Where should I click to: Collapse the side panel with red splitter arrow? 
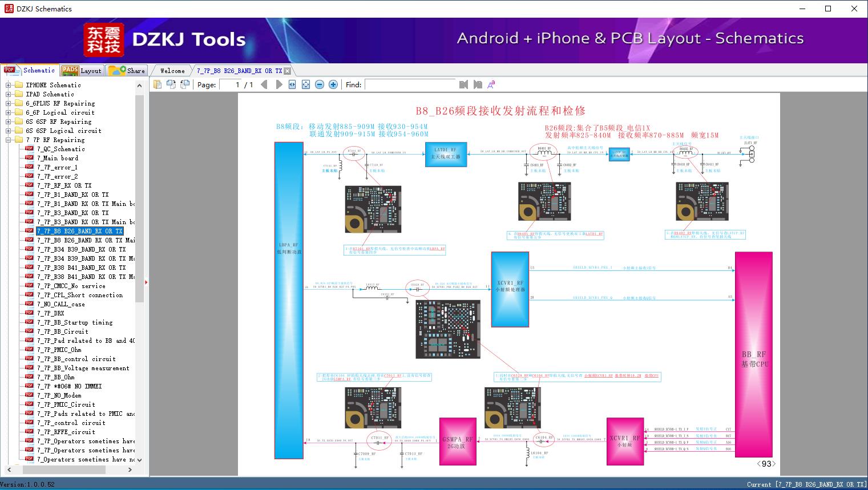click(x=147, y=282)
